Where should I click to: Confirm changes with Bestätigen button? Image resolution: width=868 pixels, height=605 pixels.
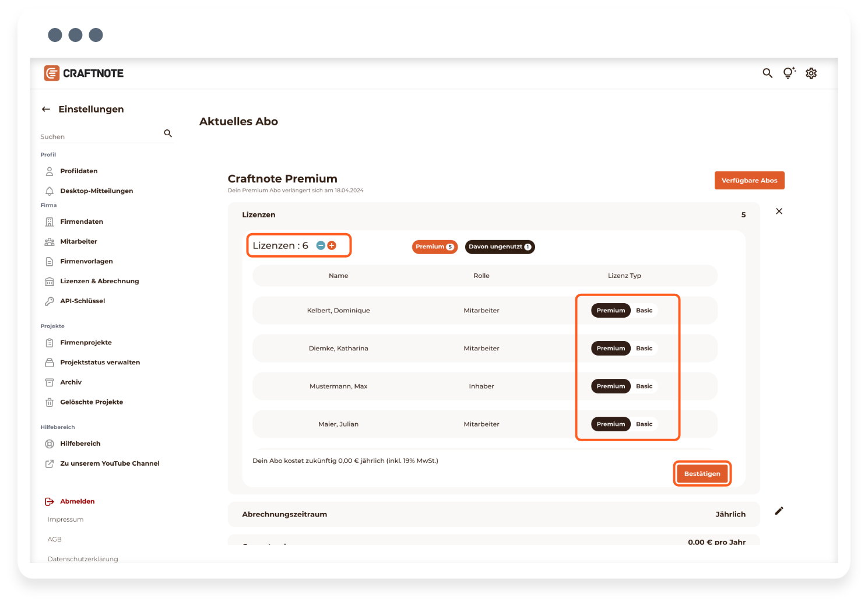(x=702, y=473)
